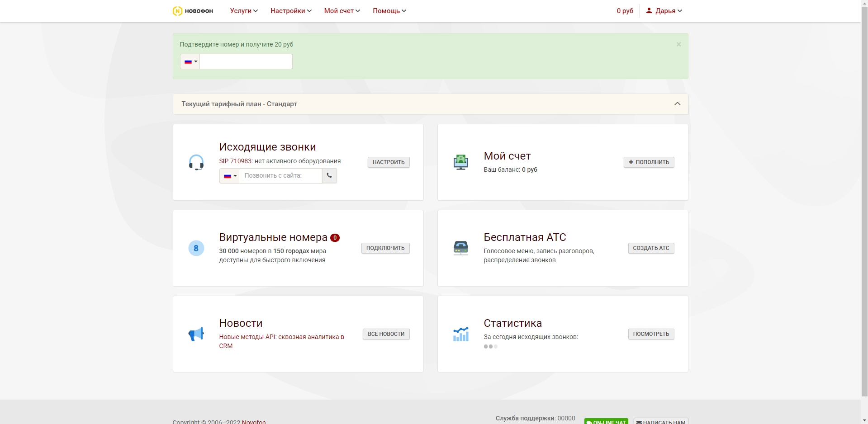Open the news link about API analytics
Screen dimensions: 868x424
[282, 341]
